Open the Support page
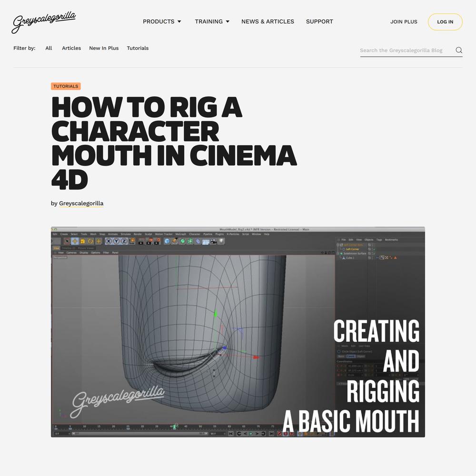Image resolution: width=476 pixels, height=476 pixels. point(319,21)
